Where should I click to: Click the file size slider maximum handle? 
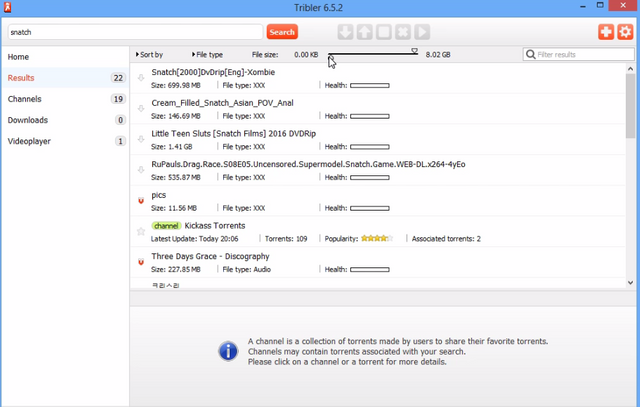[414, 51]
